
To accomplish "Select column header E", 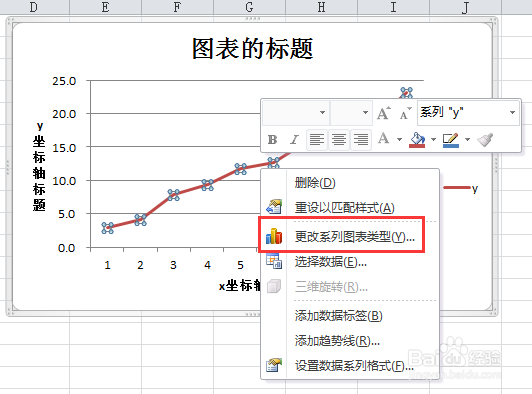I will tap(106, 7).
